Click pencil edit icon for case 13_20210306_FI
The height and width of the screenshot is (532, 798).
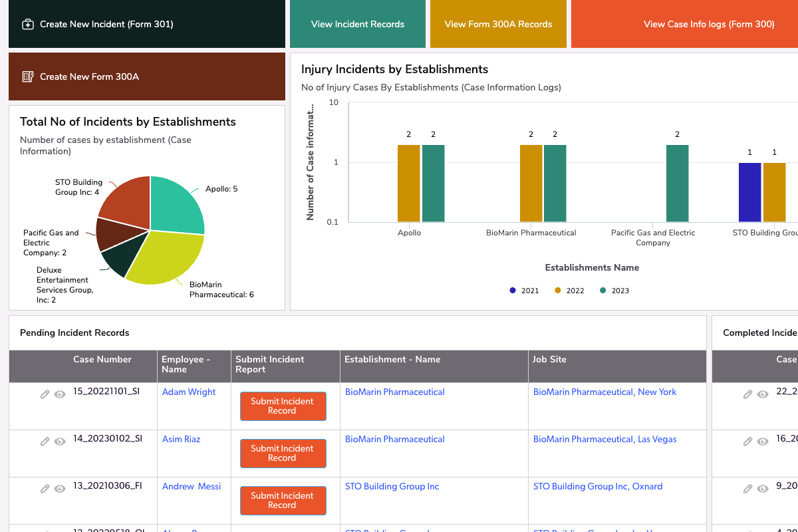point(45,489)
